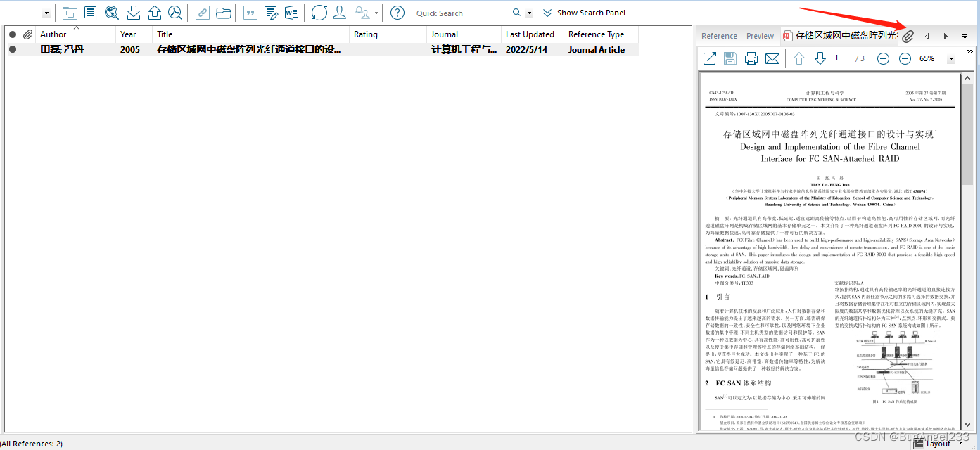Click the Import download-arrow icon
Image resolution: width=980 pixels, height=450 pixels.
[134, 13]
